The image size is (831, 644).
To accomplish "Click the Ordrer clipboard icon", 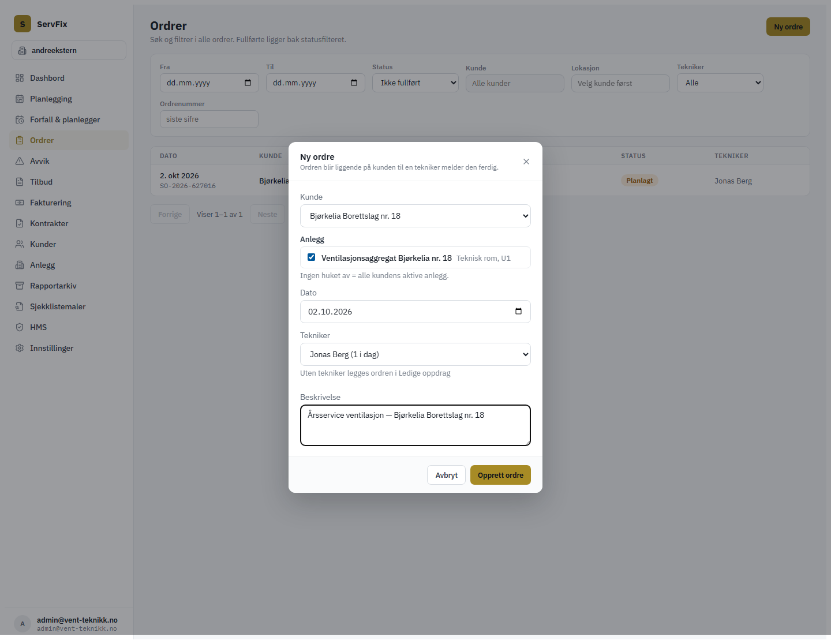I will (x=20, y=140).
